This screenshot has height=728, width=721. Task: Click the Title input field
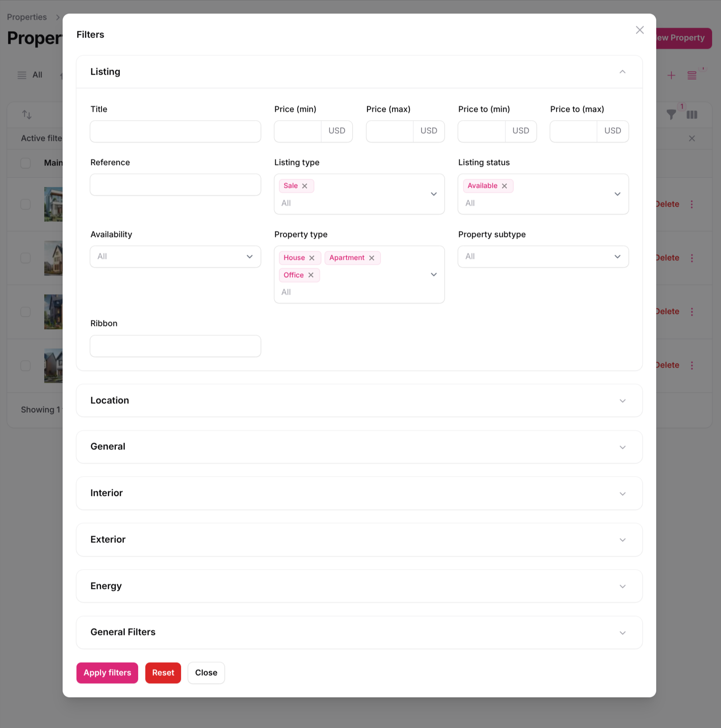[x=175, y=131]
